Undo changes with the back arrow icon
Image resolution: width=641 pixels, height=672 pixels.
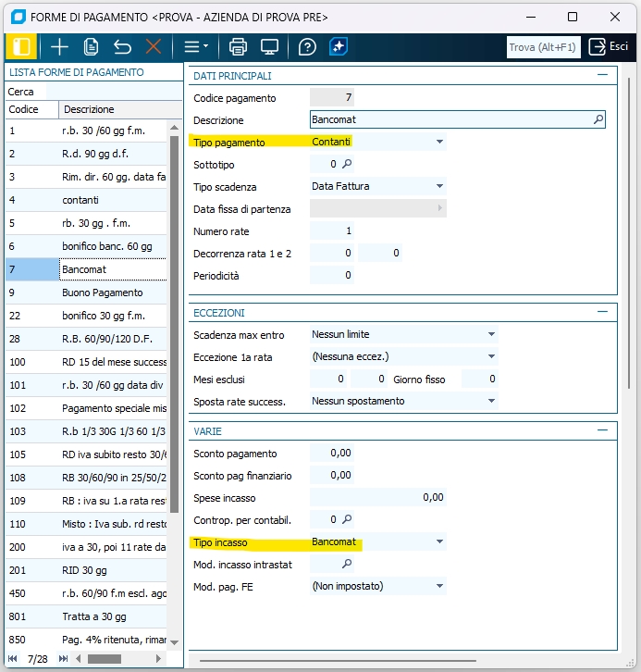(x=122, y=46)
